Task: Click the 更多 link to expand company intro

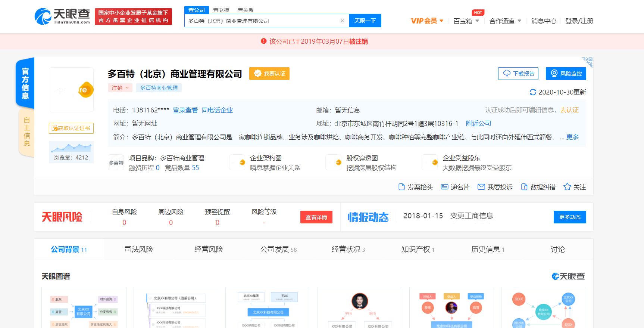Action: click(572, 137)
